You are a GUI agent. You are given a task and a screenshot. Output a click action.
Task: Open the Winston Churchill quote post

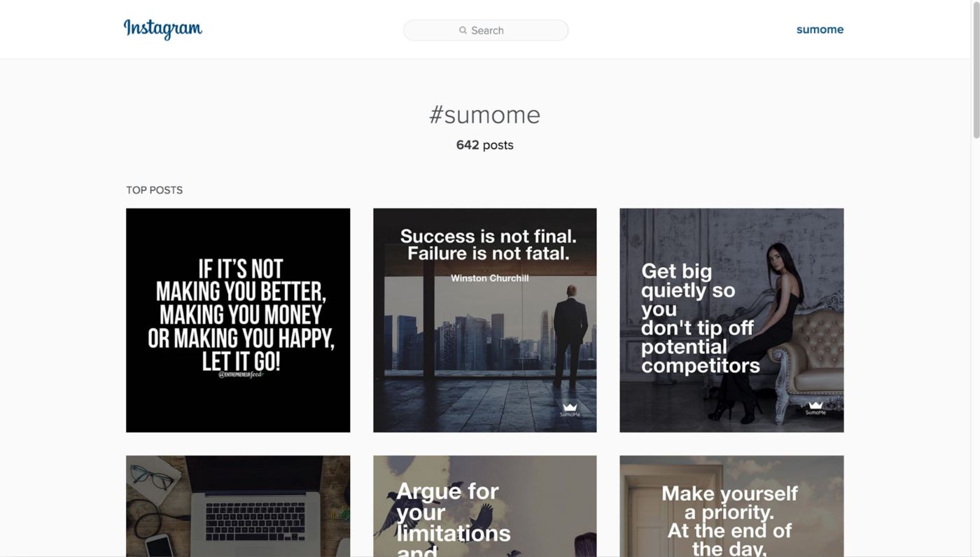point(484,320)
